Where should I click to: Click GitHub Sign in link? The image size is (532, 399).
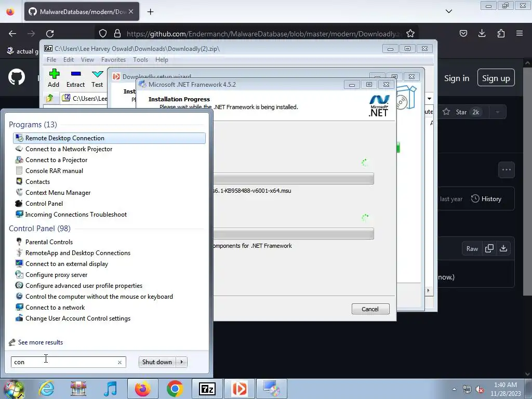pyautogui.click(x=457, y=78)
